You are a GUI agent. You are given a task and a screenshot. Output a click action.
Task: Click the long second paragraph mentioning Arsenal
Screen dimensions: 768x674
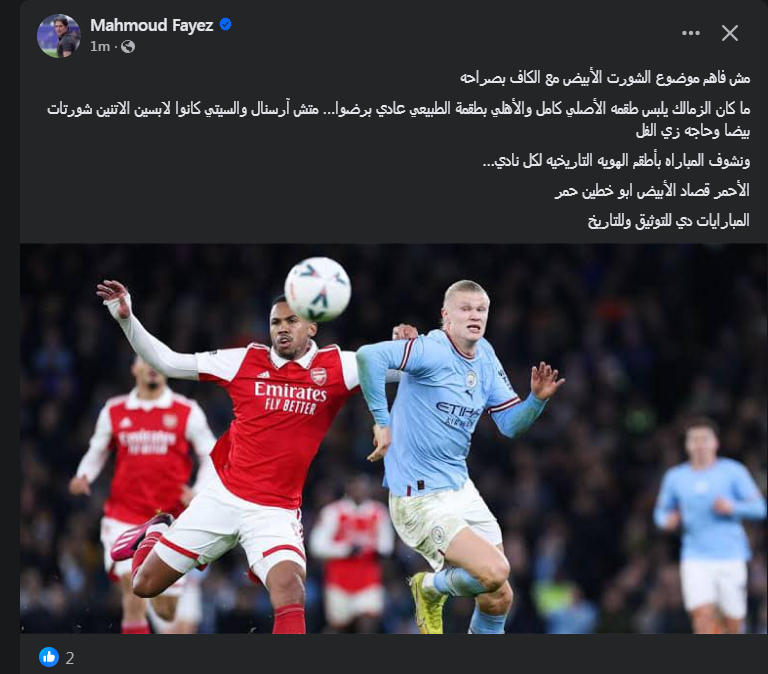[x=398, y=119]
